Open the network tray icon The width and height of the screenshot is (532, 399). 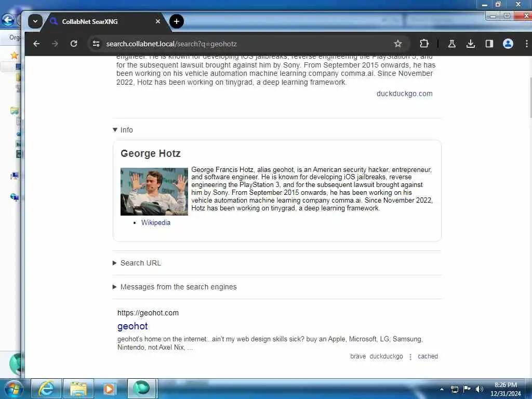[454, 389]
